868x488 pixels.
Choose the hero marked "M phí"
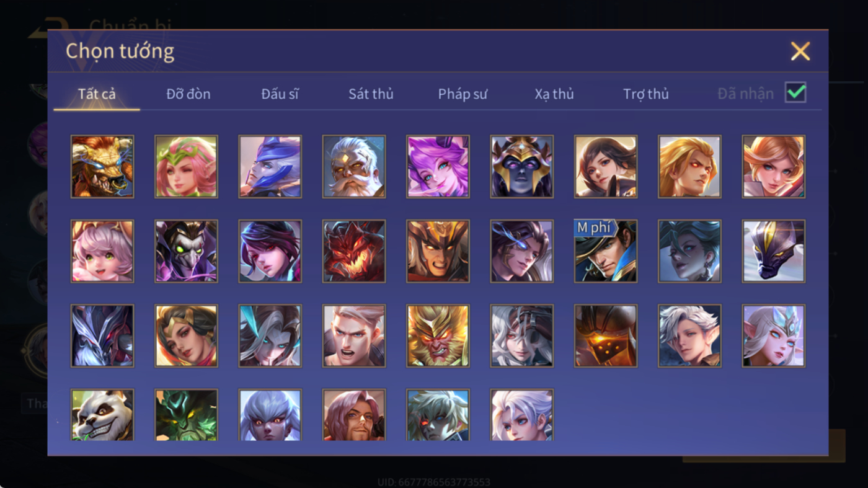coord(606,251)
